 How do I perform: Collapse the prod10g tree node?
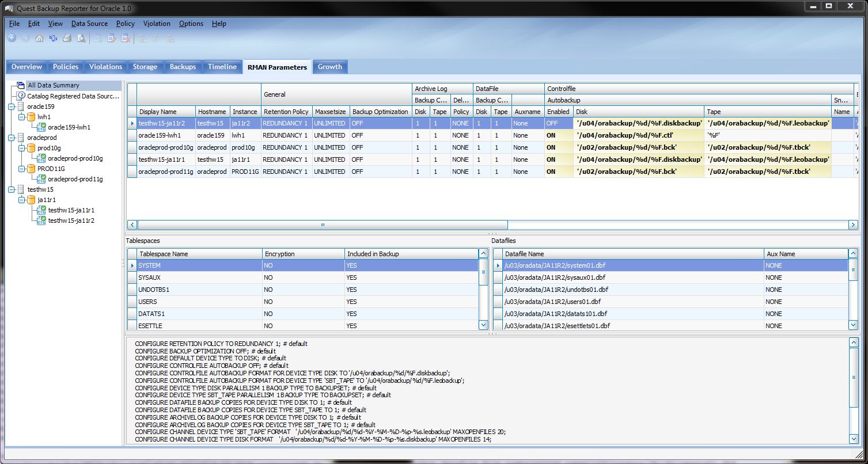point(22,148)
